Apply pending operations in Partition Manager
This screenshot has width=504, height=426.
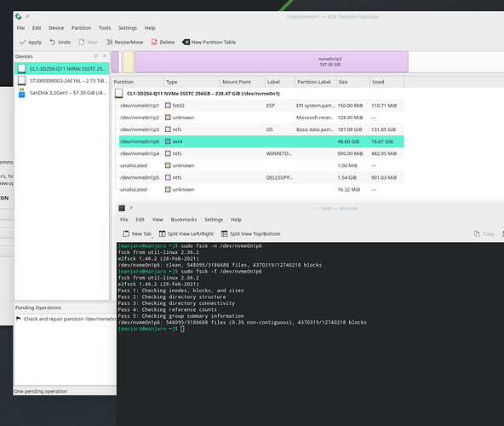coord(31,42)
